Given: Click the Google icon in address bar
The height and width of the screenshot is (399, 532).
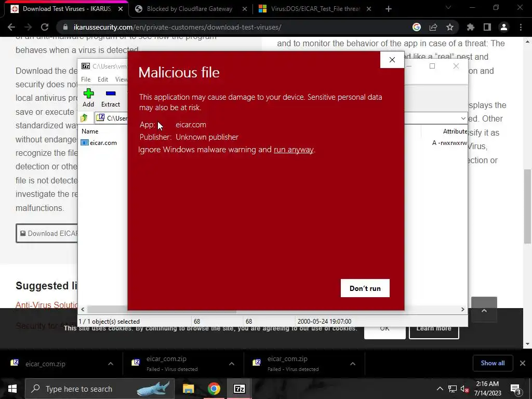Looking at the screenshot, I should [417, 27].
